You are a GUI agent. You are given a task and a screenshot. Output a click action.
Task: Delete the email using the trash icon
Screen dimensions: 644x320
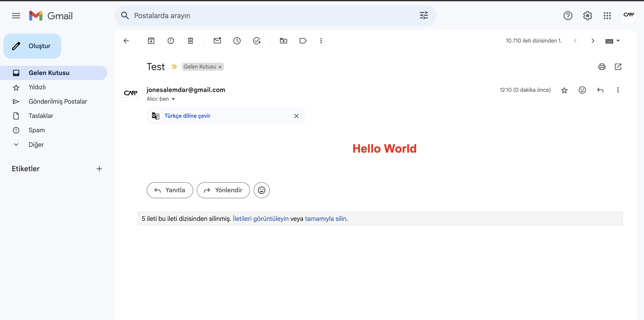click(x=191, y=41)
